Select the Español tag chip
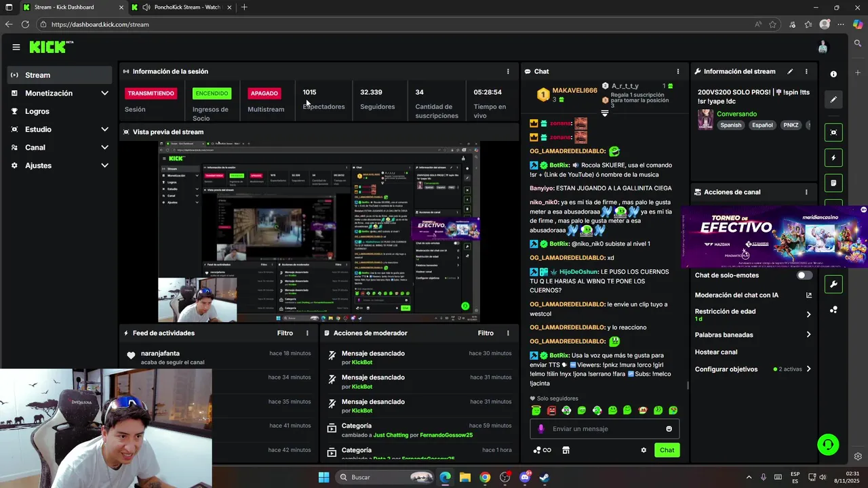Viewport: 868px width, 488px height. click(762, 125)
